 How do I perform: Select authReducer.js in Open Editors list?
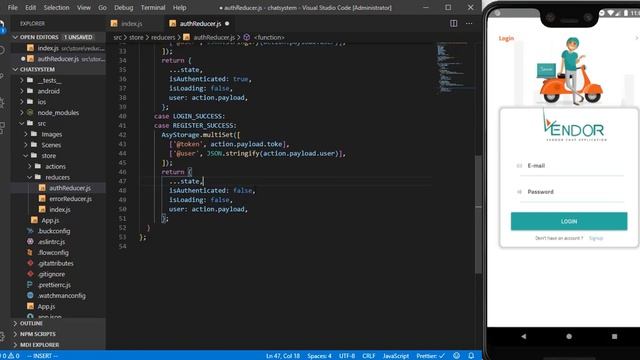pyautogui.click(x=58, y=59)
